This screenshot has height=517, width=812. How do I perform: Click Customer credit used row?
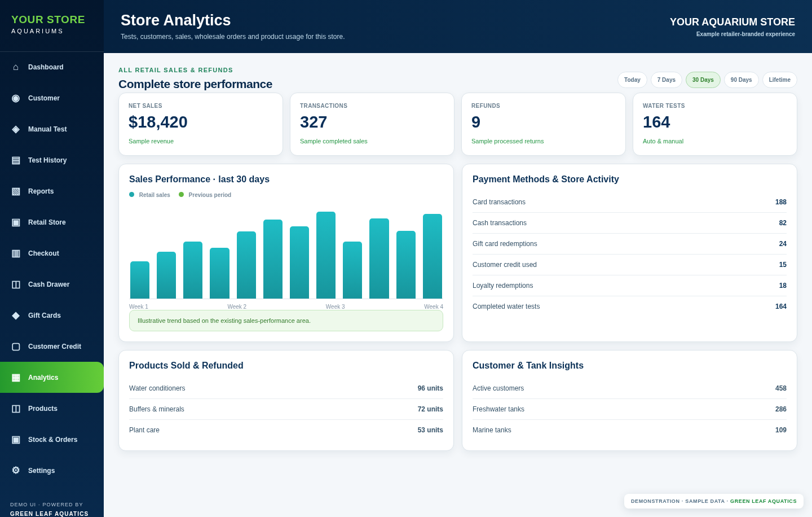[629, 265]
